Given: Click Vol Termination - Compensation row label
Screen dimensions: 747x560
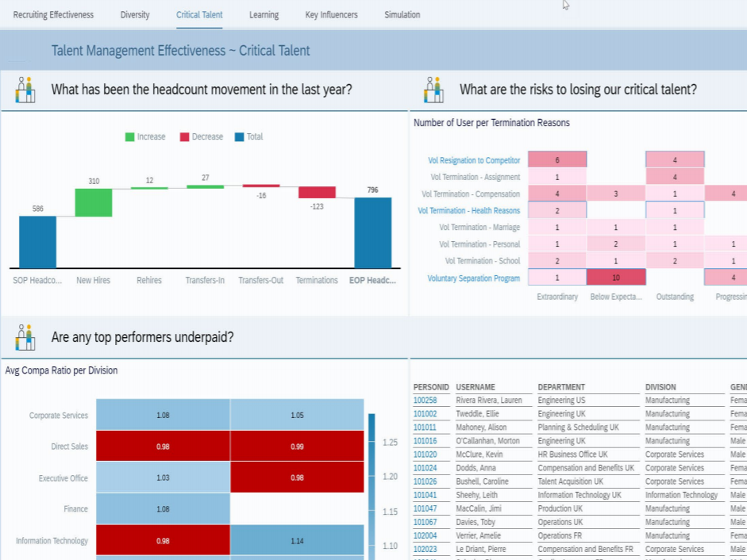Looking at the screenshot, I should [471, 194].
